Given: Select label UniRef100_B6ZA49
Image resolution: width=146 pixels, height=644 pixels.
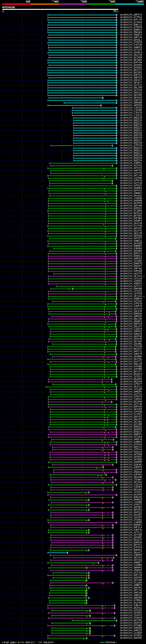Looking at the screenshot, I should pos(131,402).
